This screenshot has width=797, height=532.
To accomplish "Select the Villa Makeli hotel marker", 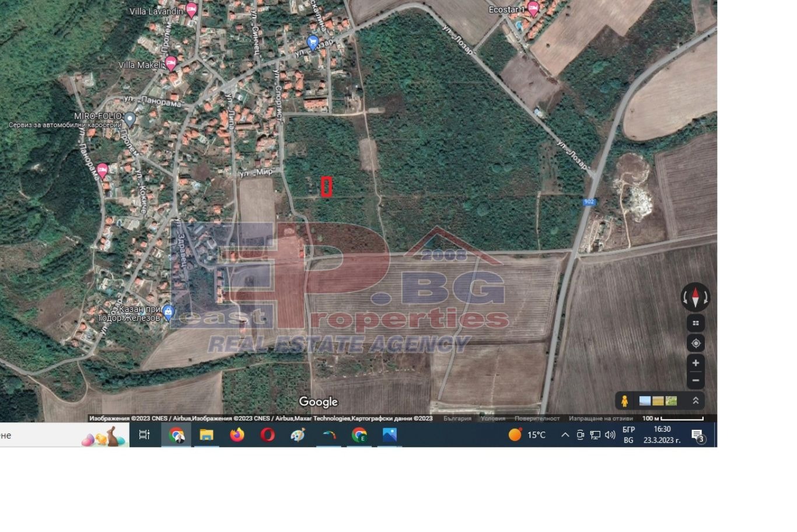I will click(x=171, y=63).
